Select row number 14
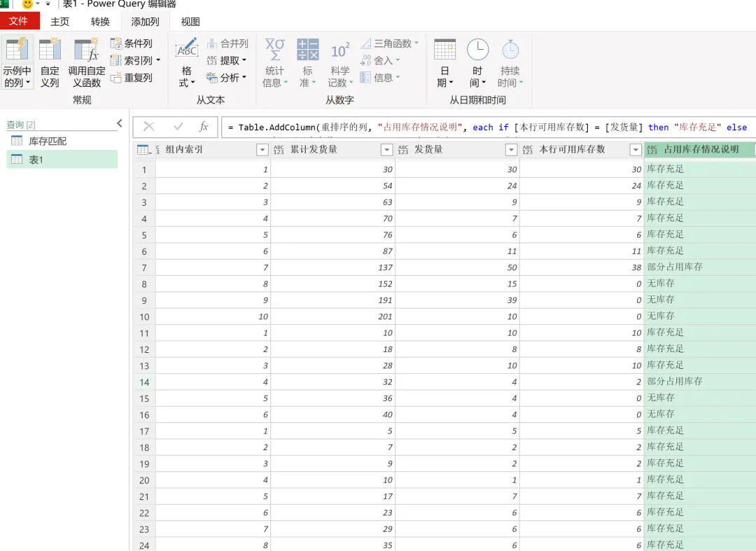 coord(144,382)
